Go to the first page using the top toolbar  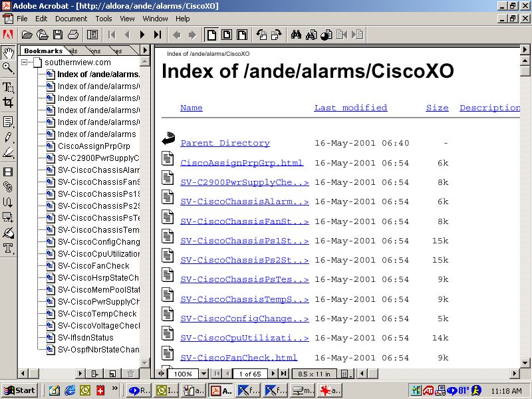112,35
